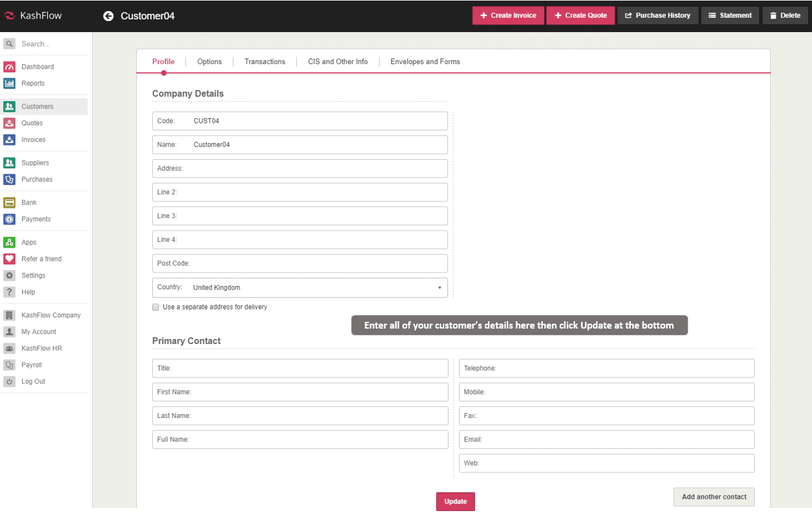
Task: Click the Invoices icon in sidebar
Action: [9, 140]
